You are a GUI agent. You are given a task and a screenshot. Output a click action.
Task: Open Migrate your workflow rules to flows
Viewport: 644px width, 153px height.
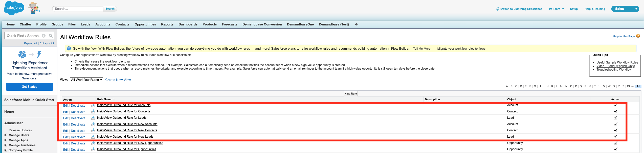[x=461, y=49]
